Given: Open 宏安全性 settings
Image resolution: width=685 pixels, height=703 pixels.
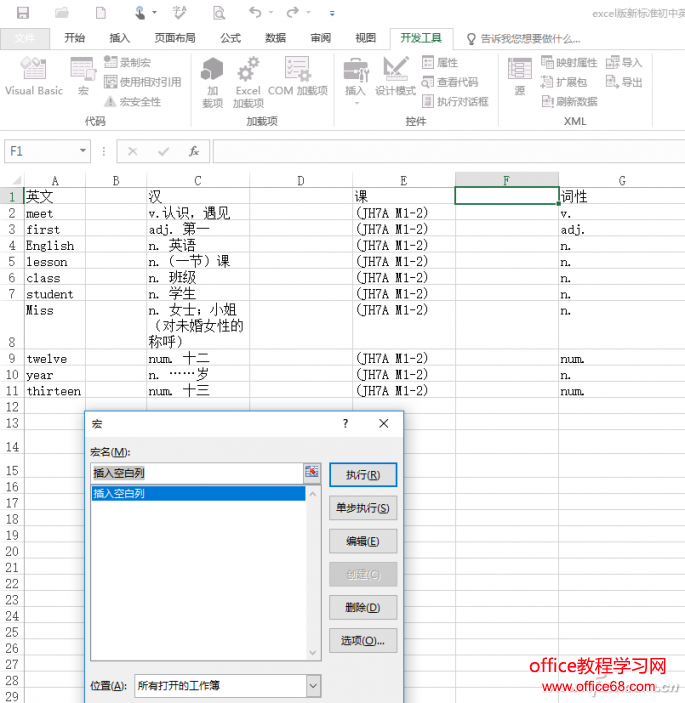Looking at the screenshot, I should click(x=133, y=102).
